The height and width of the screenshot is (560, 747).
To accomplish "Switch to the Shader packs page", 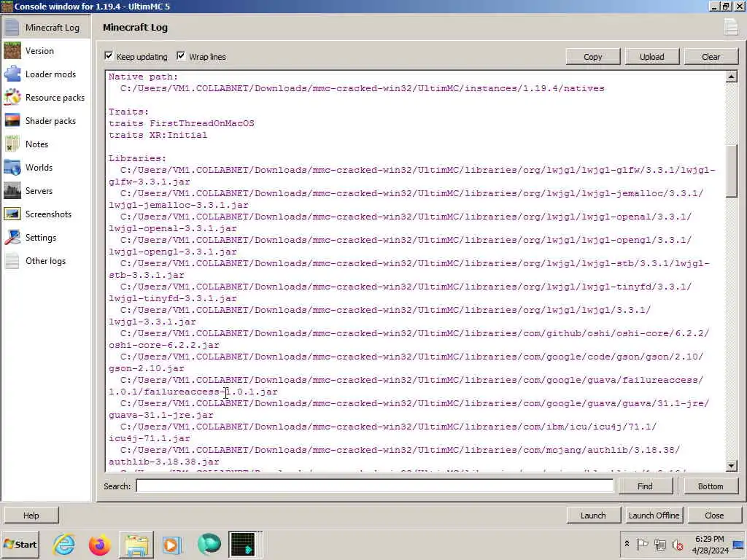I will 46,121.
